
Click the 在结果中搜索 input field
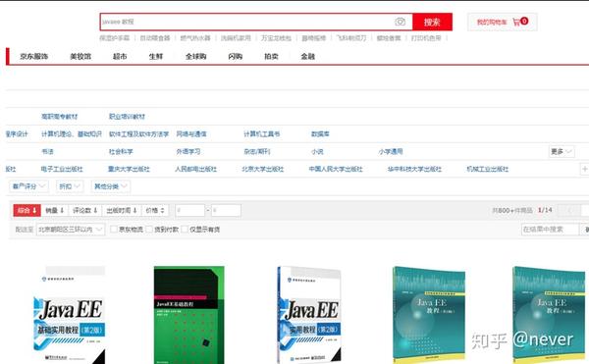tap(551, 230)
